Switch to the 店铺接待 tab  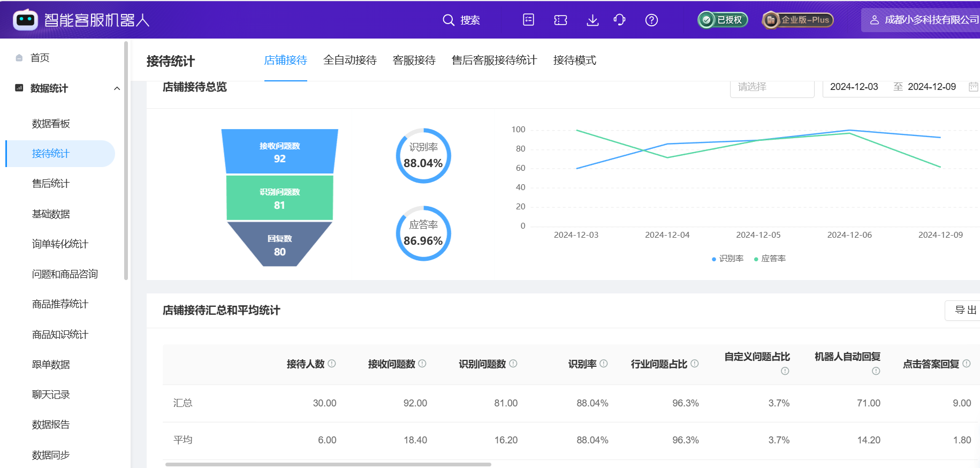[286, 60]
